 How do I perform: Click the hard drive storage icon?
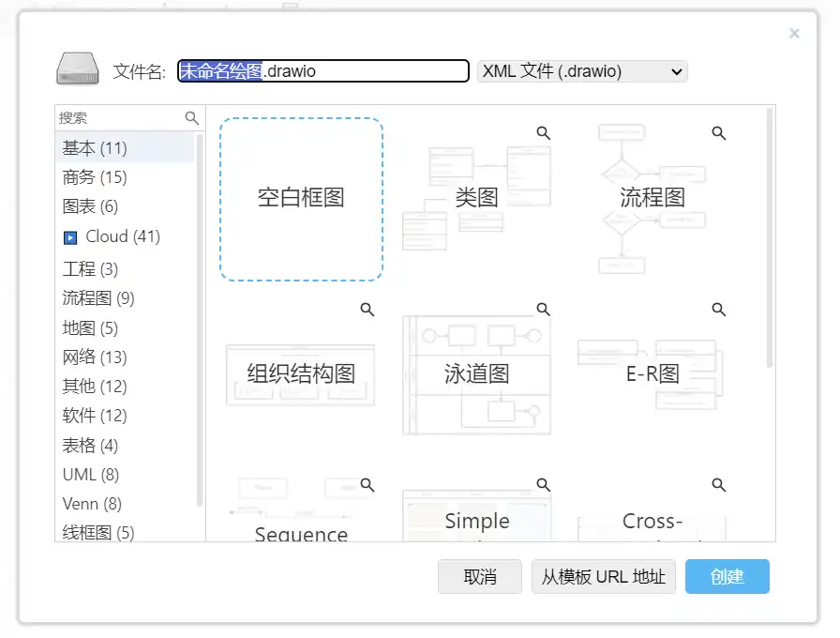click(x=78, y=69)
